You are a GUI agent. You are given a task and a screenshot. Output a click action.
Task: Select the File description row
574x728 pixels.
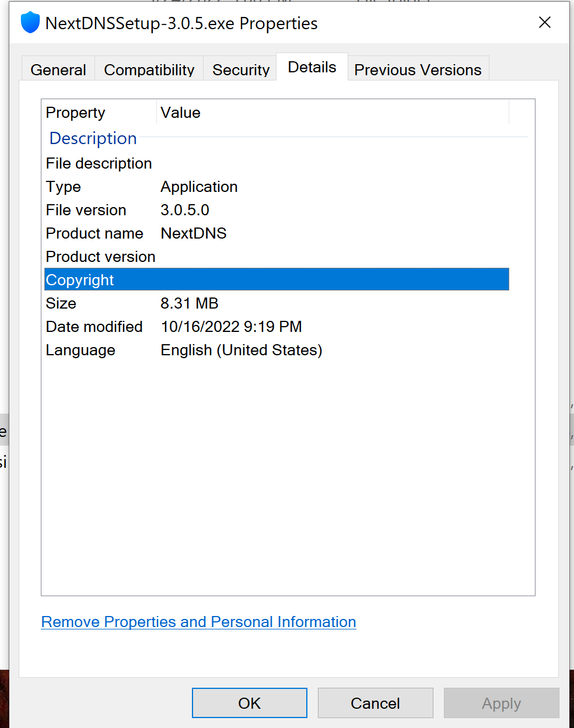(276, 163)
